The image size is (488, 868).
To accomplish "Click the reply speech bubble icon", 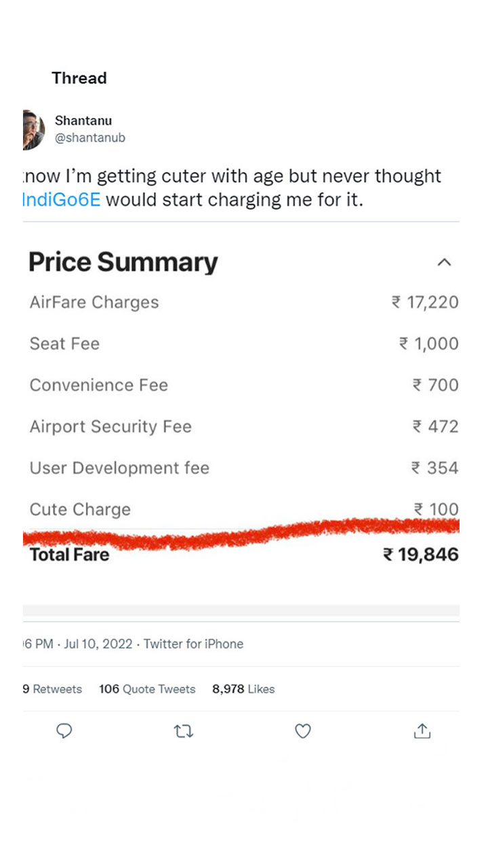I will tap(64, 731).
